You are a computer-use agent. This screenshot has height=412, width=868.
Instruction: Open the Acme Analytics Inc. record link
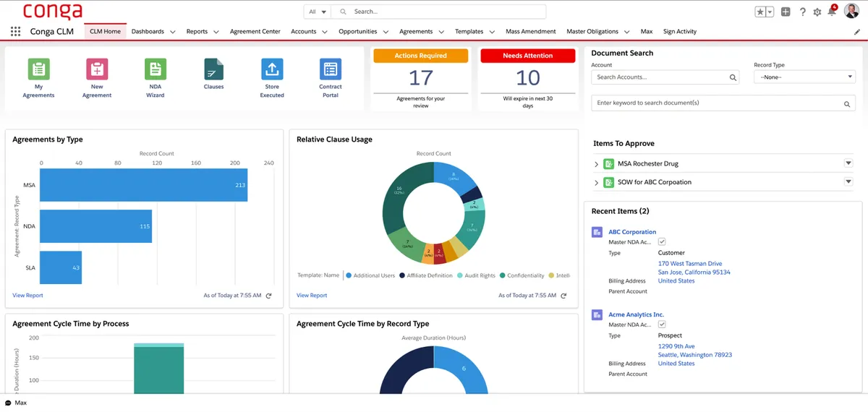[636, 314]
